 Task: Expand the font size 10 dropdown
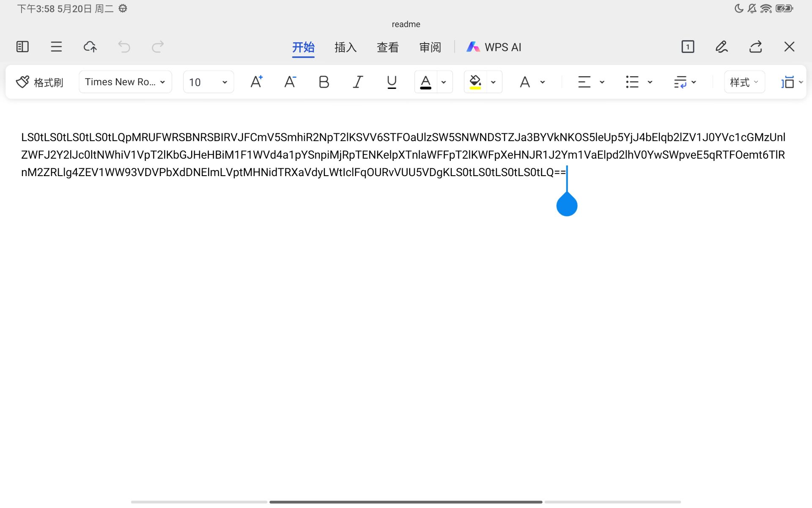click(208, 82)
